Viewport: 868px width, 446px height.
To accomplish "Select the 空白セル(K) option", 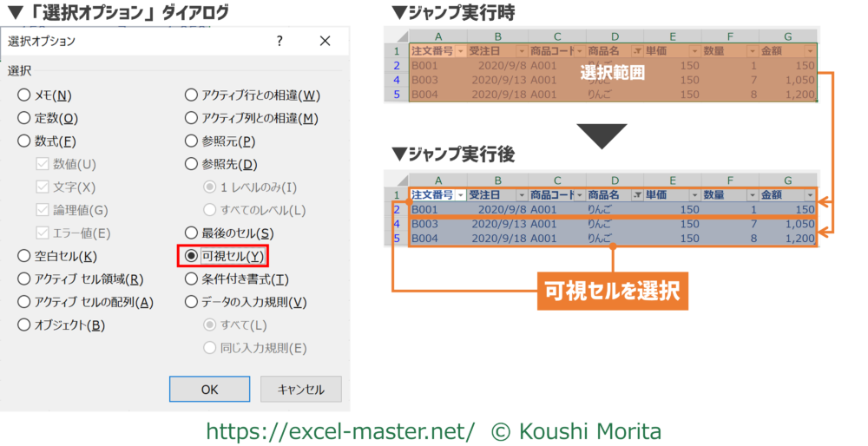I will (24, 256).
